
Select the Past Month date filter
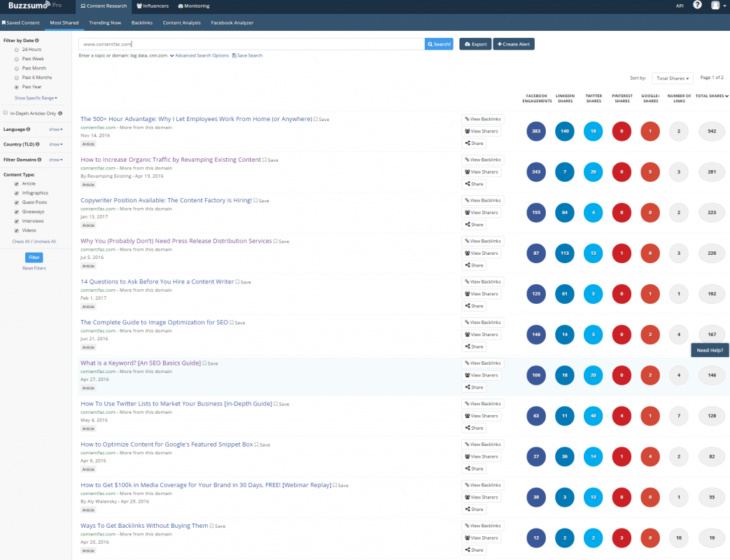[x=17, y=69]
